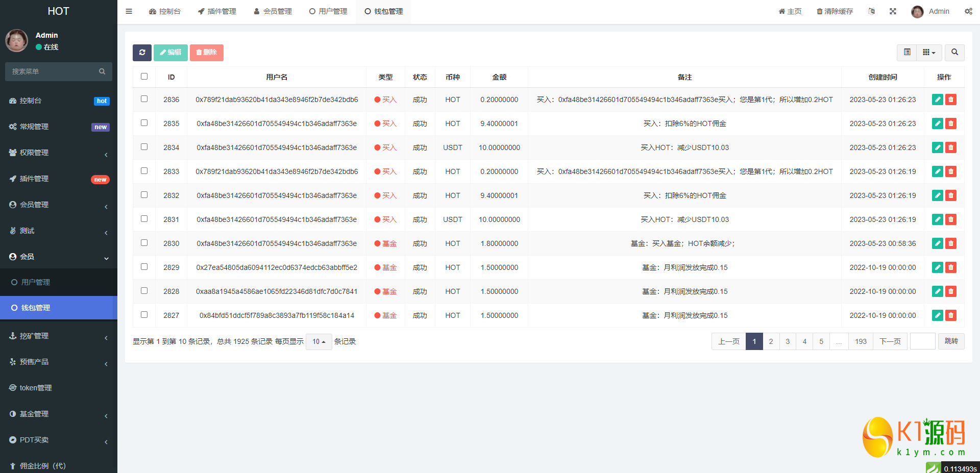Viewport: 980px width, 473px height.
Task: Click the hamburger menu icon to collapse sidebar
Action: (x=129, y=11)
